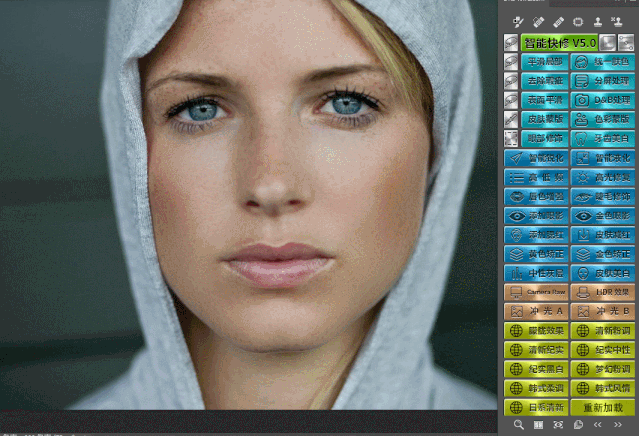Run 智能锐化 smart sharpen
Screen dimensions: 639x436
click(536, 158)
